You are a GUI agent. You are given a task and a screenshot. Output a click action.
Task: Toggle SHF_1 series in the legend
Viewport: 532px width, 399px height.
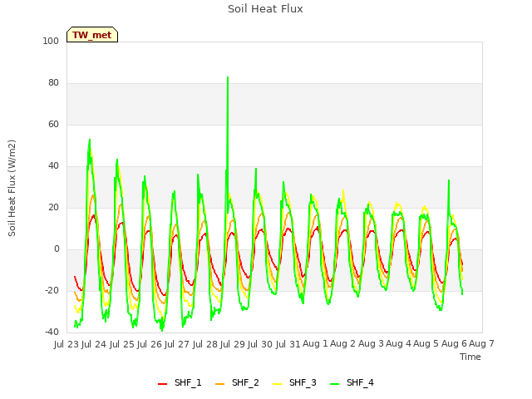pos(180,382)
